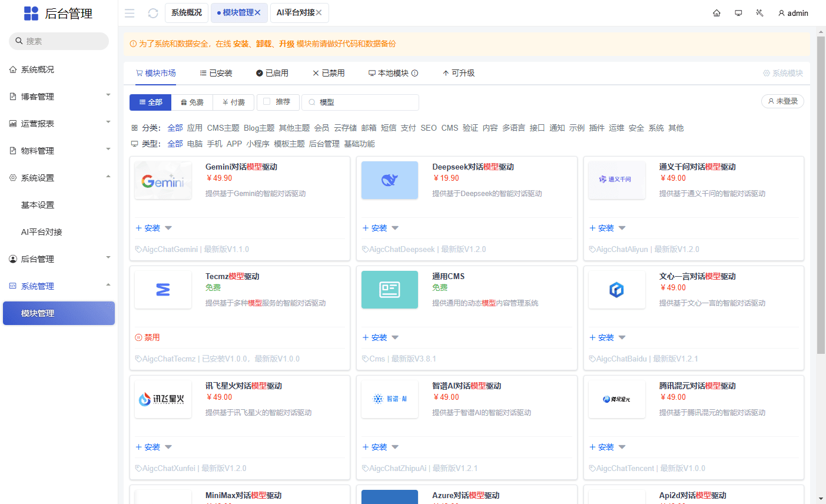Select the 付费 filter option
Screen dimensions: 826x504
point(234,102)
